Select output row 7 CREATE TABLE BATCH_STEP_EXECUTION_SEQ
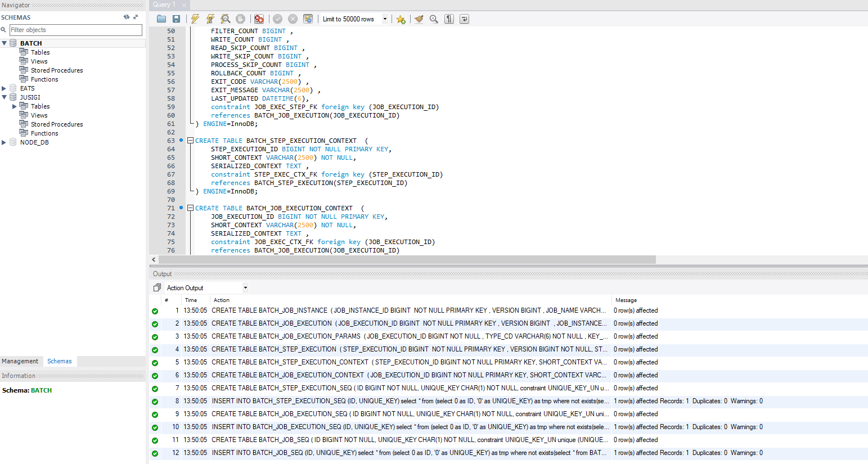 [509, 388]
